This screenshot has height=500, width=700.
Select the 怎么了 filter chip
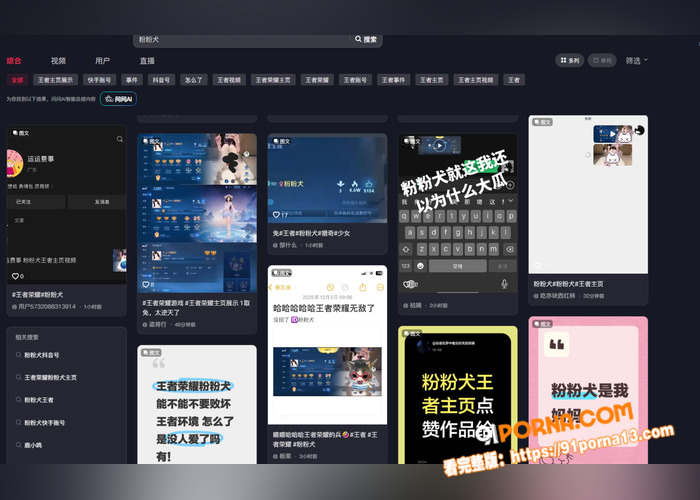pyautogui.click(x=193, y=80)
